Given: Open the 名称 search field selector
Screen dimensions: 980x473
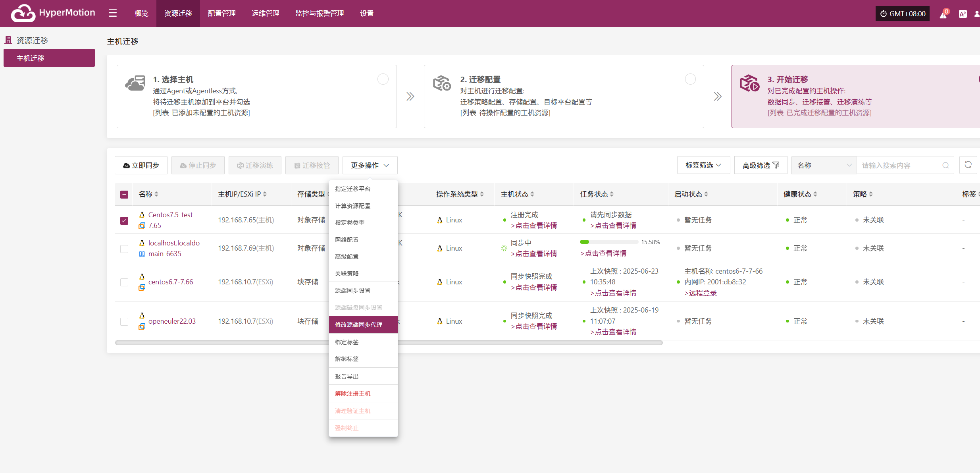Looking at the screenshot, I should 824,165.
